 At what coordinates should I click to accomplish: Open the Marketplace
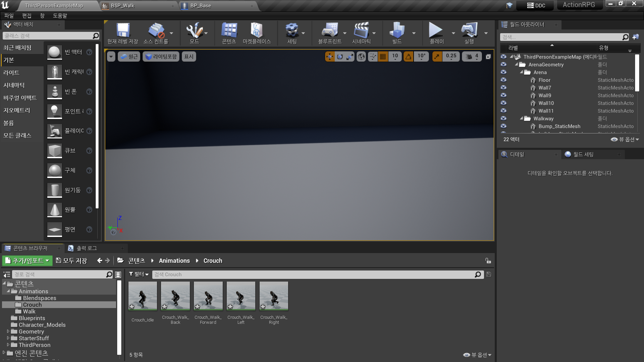(x=257, y=33)
